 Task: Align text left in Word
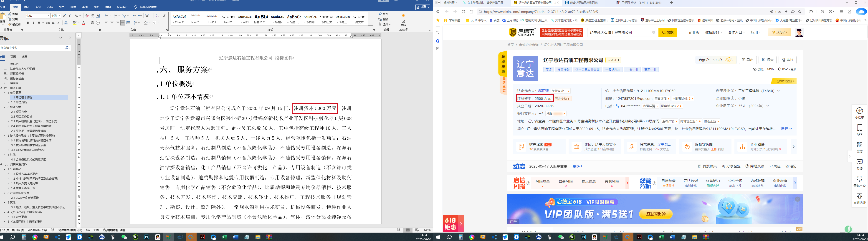click(x=106, y=23)
